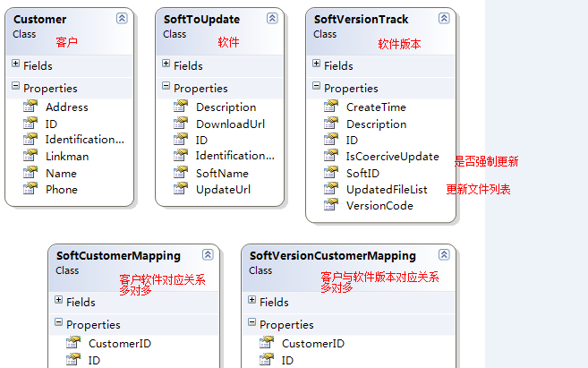
Task: Click the ID property icon in Customer
Action: point(30,123)
